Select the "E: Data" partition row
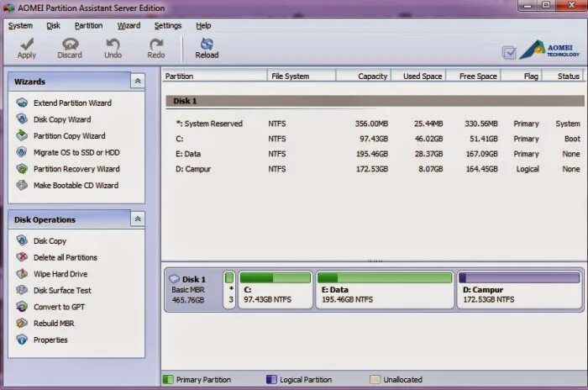 pyautogui.click(x=375, y=154)
